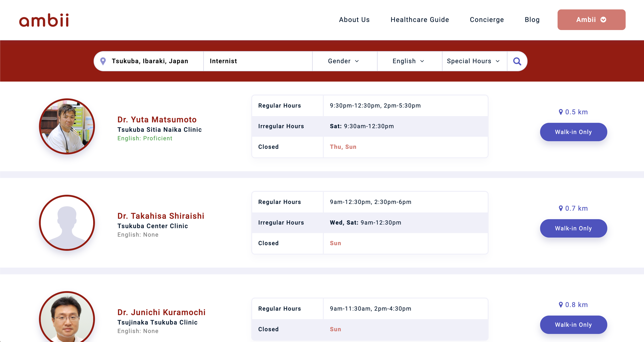Open the Special Hours filter dropdown
Screen dimensions: 644x342
coord(474,61)
